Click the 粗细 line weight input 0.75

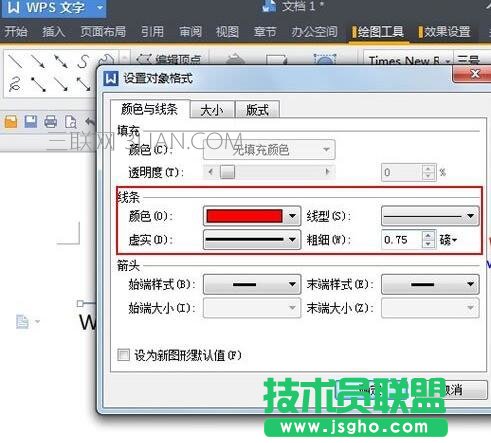tap(401, 240)
